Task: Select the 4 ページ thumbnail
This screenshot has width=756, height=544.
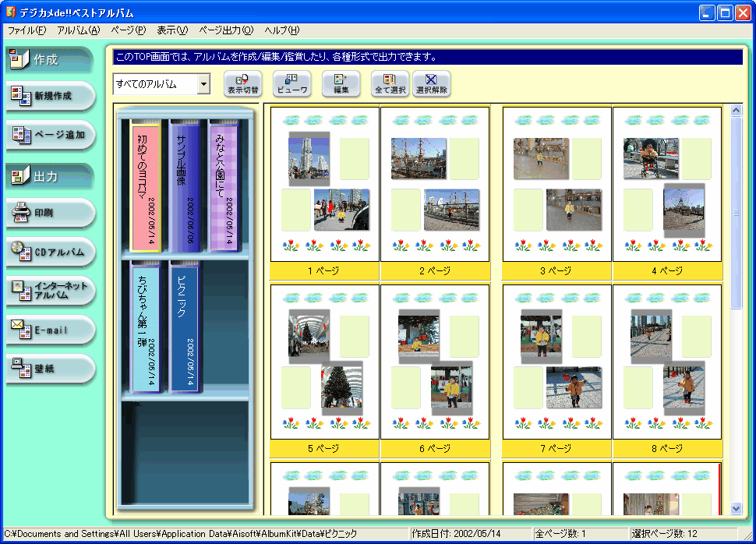Action: tap(667, 184)
